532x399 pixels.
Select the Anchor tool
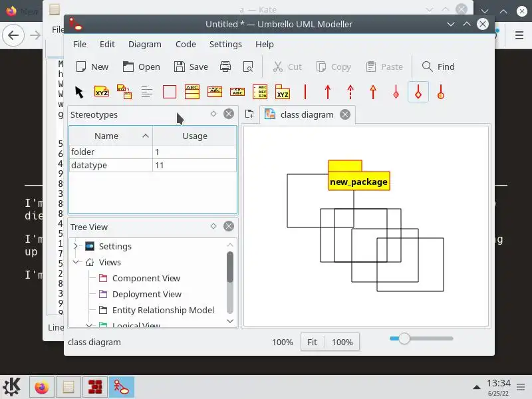[x=124, y=92]
